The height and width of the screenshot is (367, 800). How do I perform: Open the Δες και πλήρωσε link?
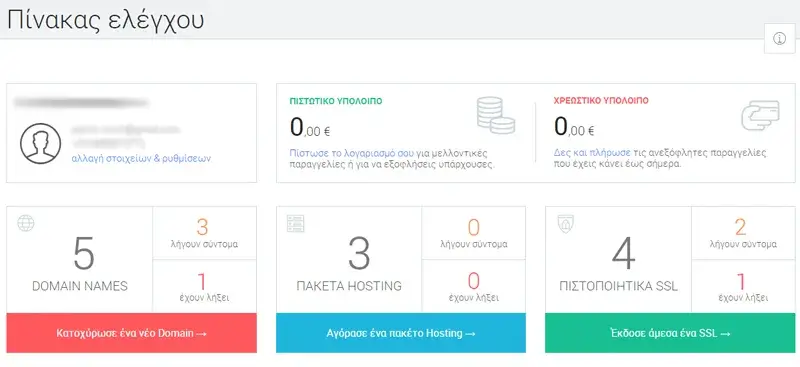[x=592, y=153]
